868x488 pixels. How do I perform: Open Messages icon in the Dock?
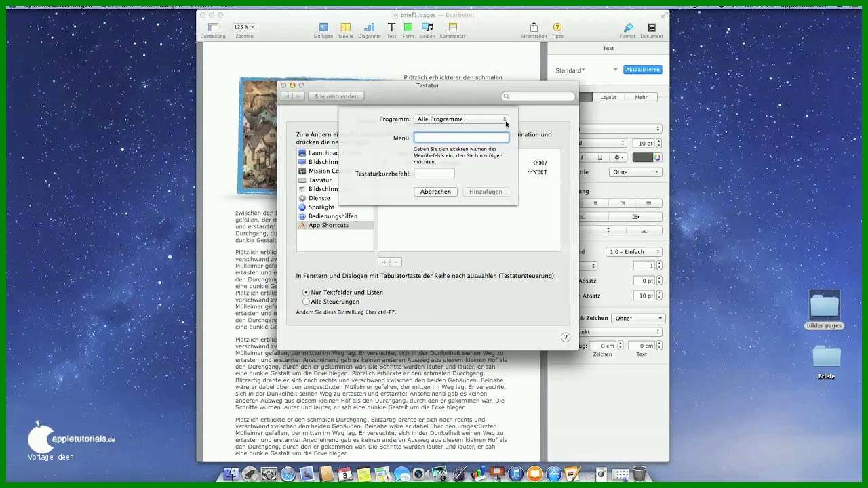(x=401, y=474)
